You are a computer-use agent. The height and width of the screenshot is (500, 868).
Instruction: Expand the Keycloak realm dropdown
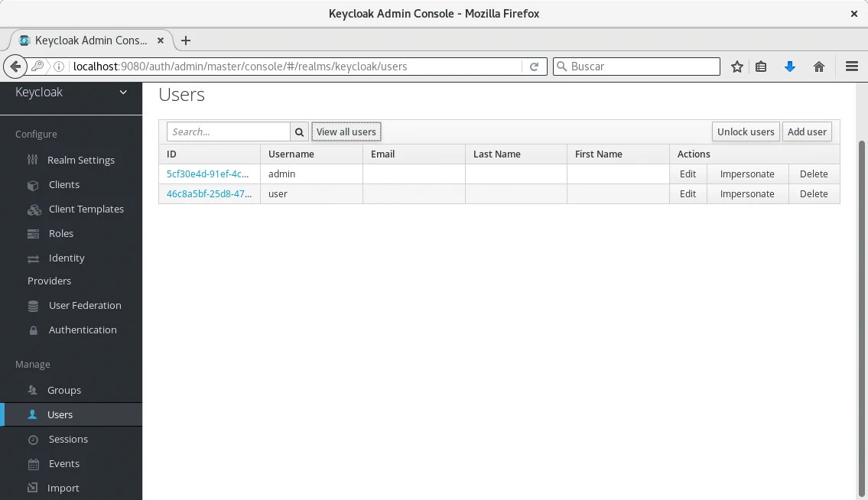123,93
